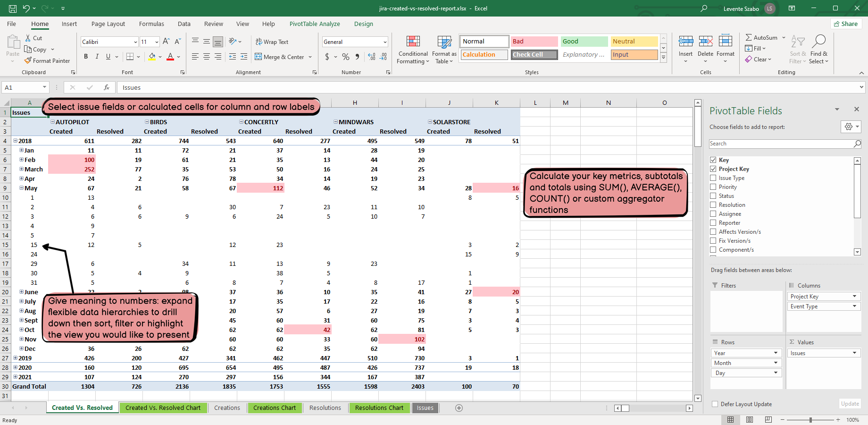The width and height of the screenshot is (868, 425).
Task: Tick the Defer Layout Update checkbox
Action: [715, 404]
